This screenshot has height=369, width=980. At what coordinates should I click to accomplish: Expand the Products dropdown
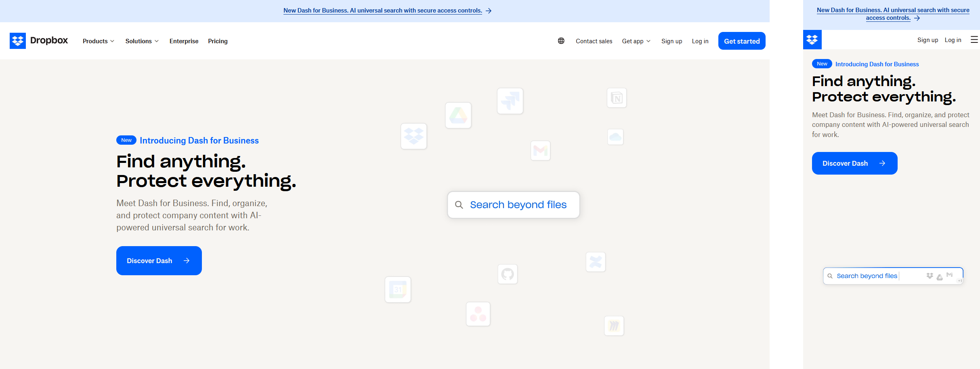(x=99, y=41)
